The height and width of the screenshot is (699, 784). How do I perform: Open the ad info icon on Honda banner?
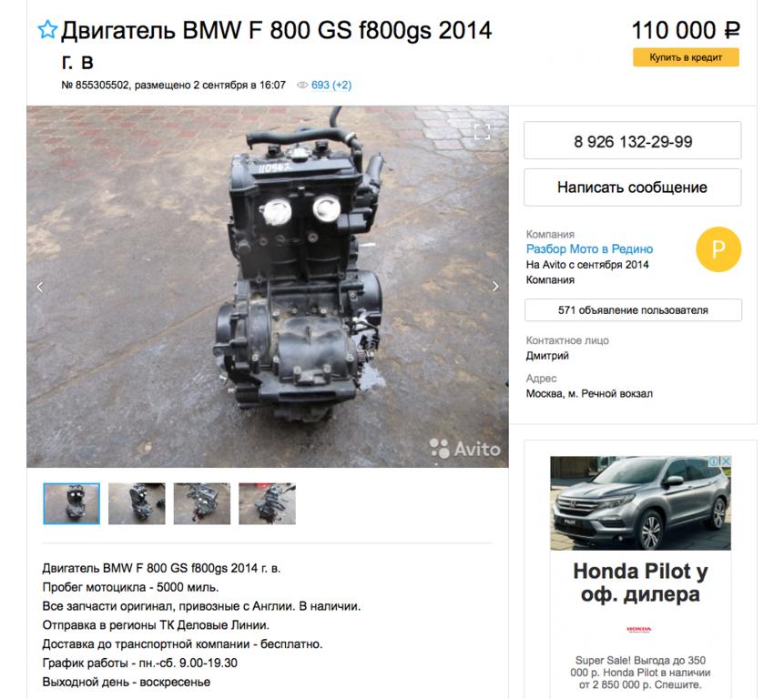pos(716,461)
